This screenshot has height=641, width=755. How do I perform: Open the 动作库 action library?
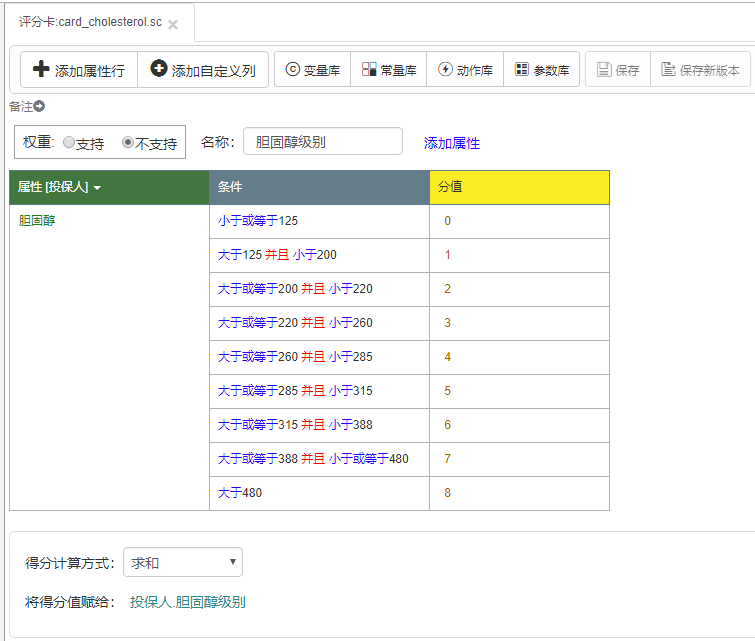[x=464, y=70]
